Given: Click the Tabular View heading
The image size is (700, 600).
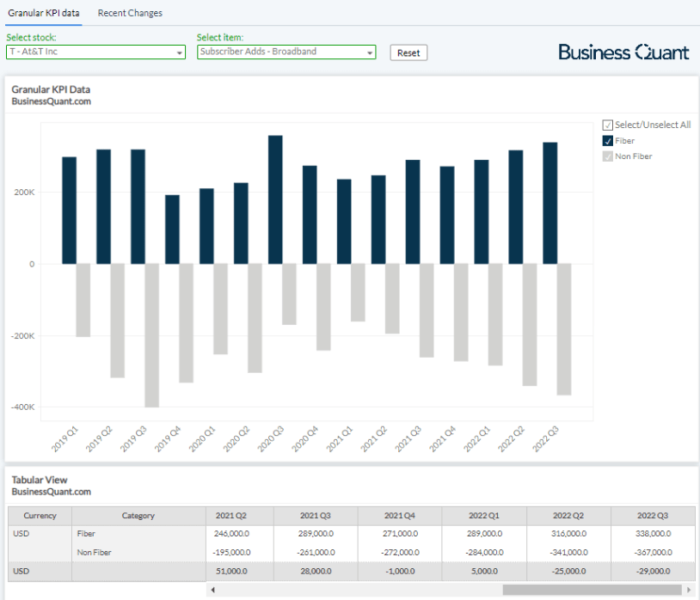Looking at the screenshot, I should [x=40, y=480].
